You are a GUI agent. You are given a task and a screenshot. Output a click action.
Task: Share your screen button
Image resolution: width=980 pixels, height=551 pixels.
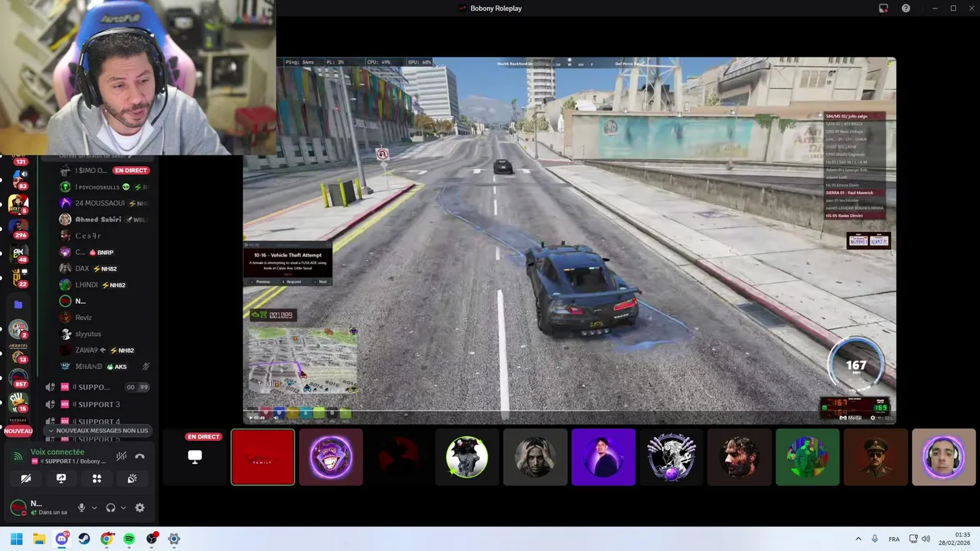61,478
